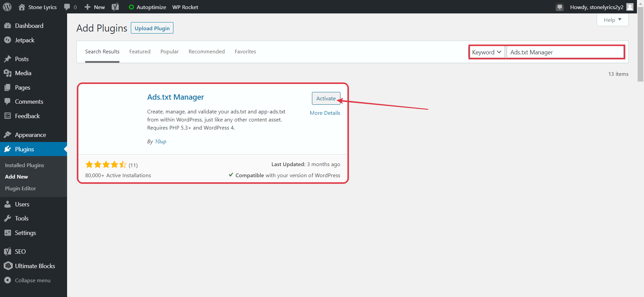Open More Details for Ads.txt Manager

point(325,113)
